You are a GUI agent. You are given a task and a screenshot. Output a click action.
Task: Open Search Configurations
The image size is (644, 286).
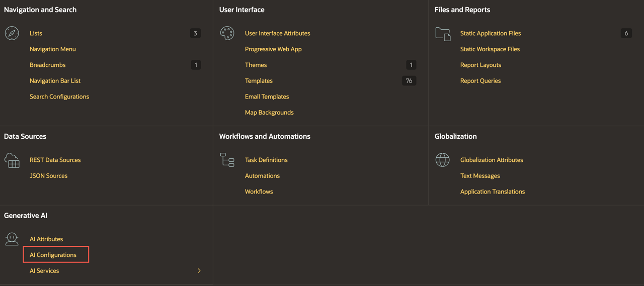[59, 97]
